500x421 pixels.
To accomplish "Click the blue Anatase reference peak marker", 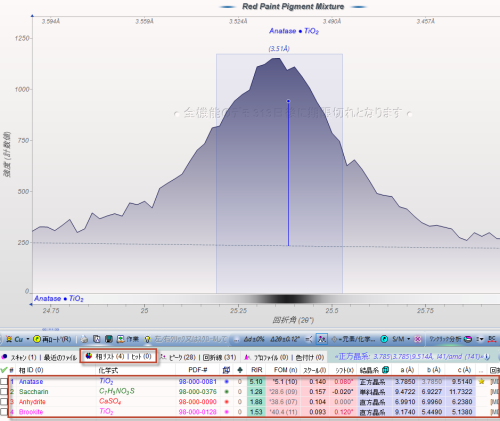I will coord(288,101).
